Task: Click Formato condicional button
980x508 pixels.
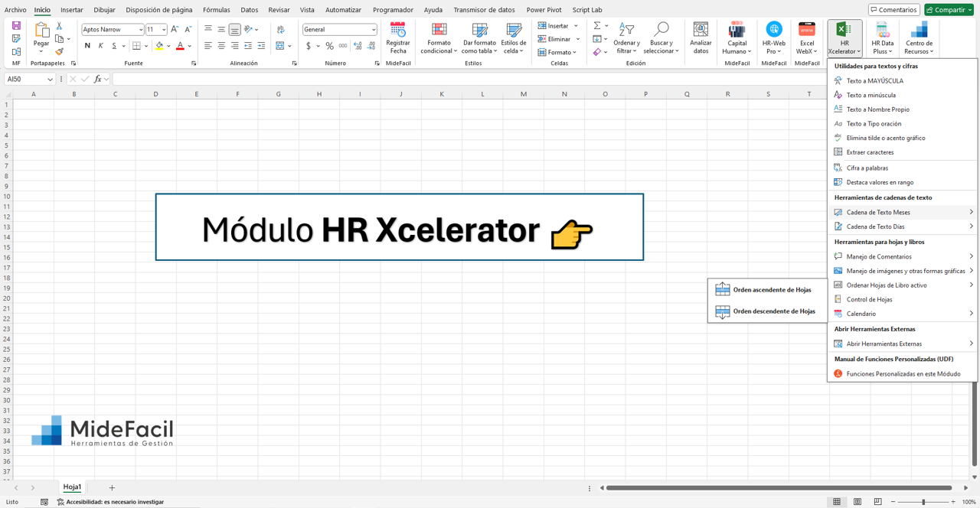Action: point(439,37)
